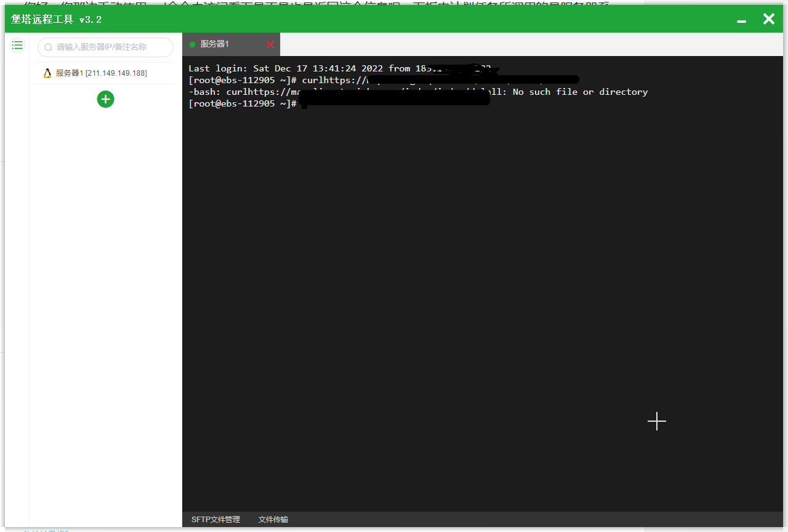
Task: Click the first [root@ebs-112905 ~]# curl prompt line
Action: (383, 80)
